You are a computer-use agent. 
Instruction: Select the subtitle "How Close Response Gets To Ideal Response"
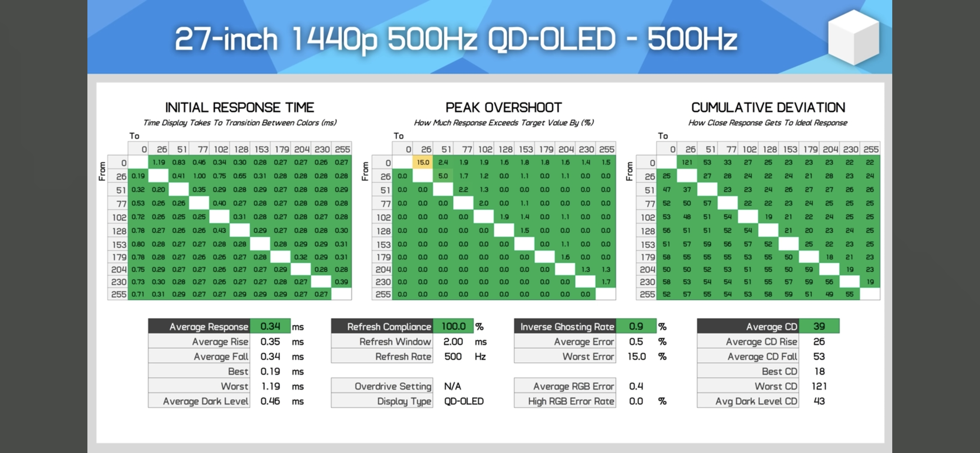click(x=768, y=123)
